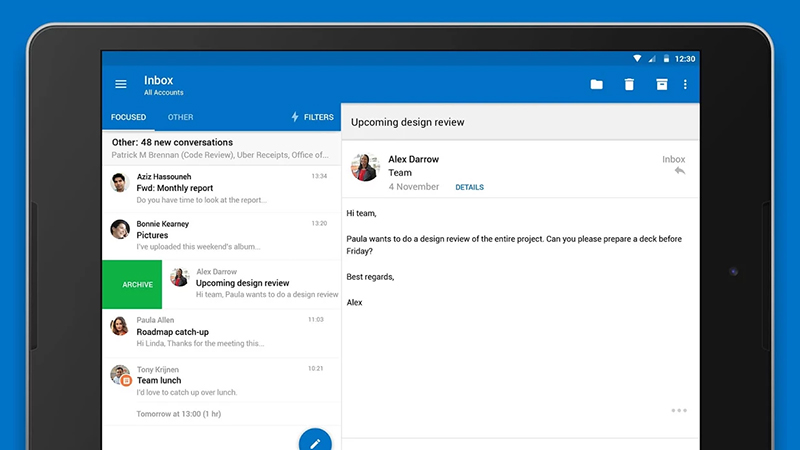Click the Inbox folder label in message header
This screenshot has height=450, width=800.
[673, 159]
